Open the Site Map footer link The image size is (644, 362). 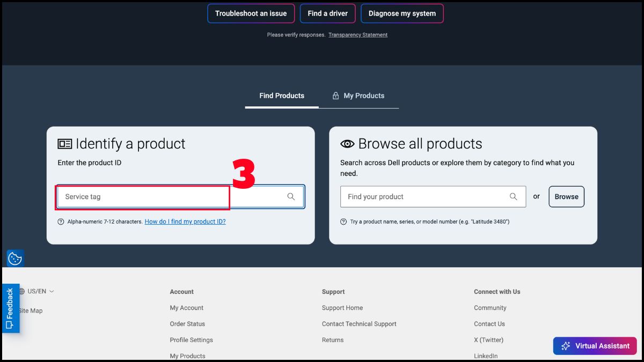point(31,311)
